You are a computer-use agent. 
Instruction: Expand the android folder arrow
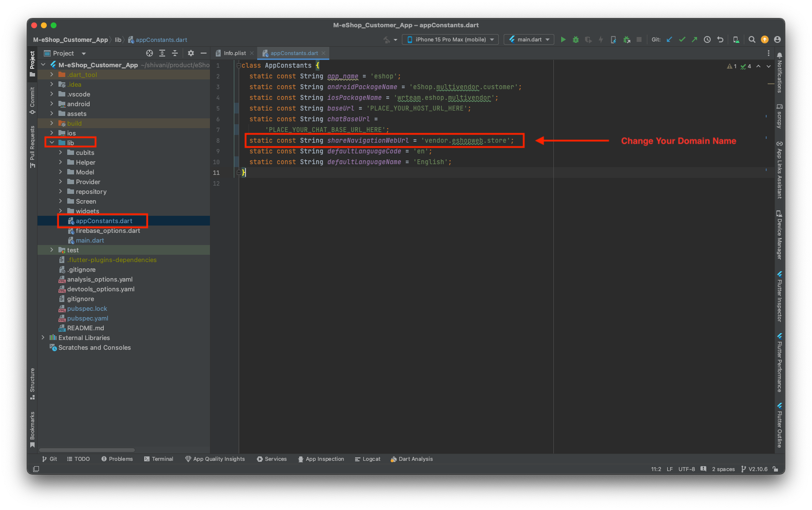[x=52, y=104]
